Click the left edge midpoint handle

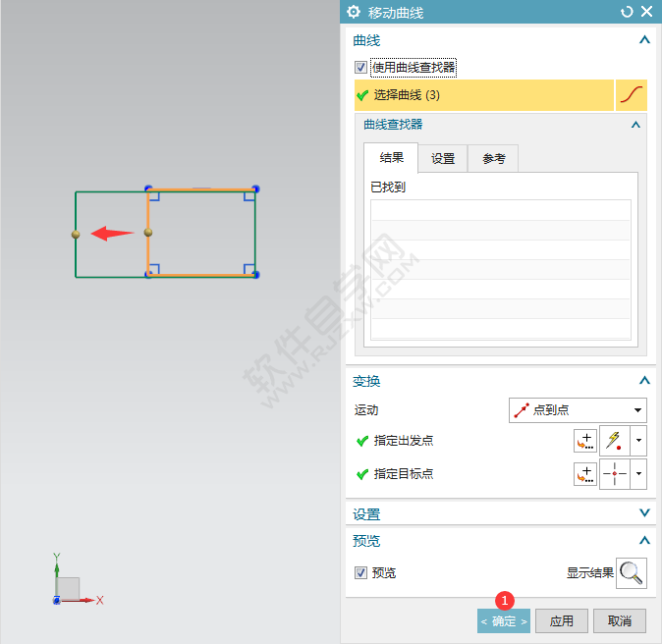click(x=76, y=235)
